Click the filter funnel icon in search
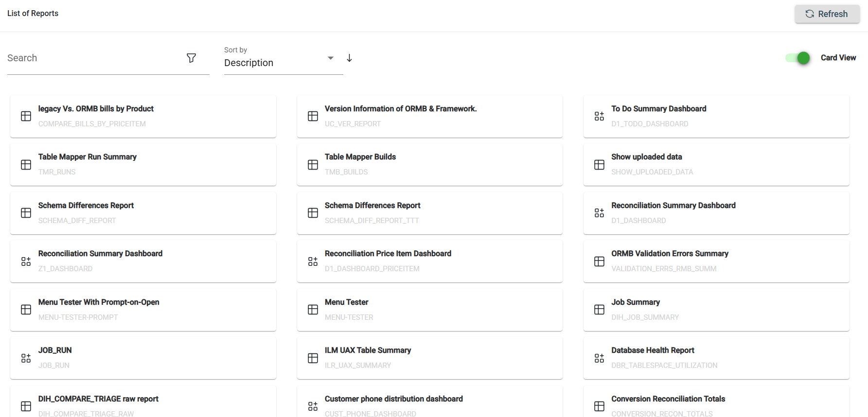The width and height of the screenshot is (868, 417). (x=191, y=58)
